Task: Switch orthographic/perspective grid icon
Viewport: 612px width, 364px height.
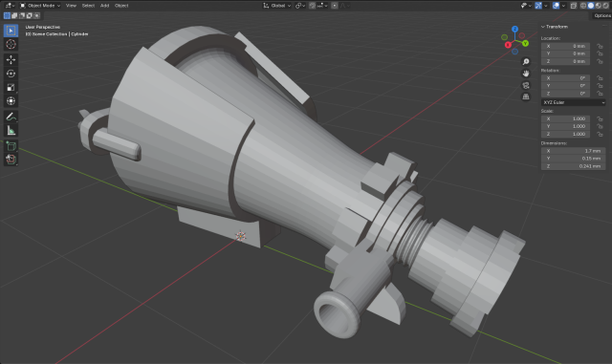Action: pos(526,96)
